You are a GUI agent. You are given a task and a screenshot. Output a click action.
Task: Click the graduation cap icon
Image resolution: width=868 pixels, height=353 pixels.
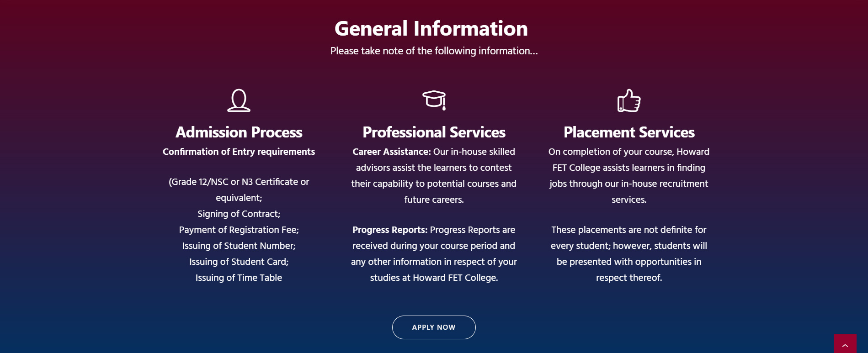tap(434, 100)
